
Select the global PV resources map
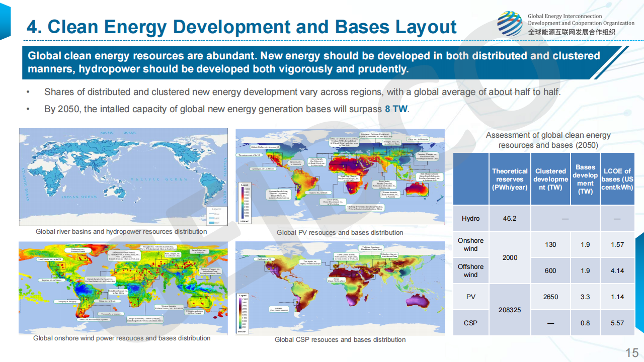point(340,176)
